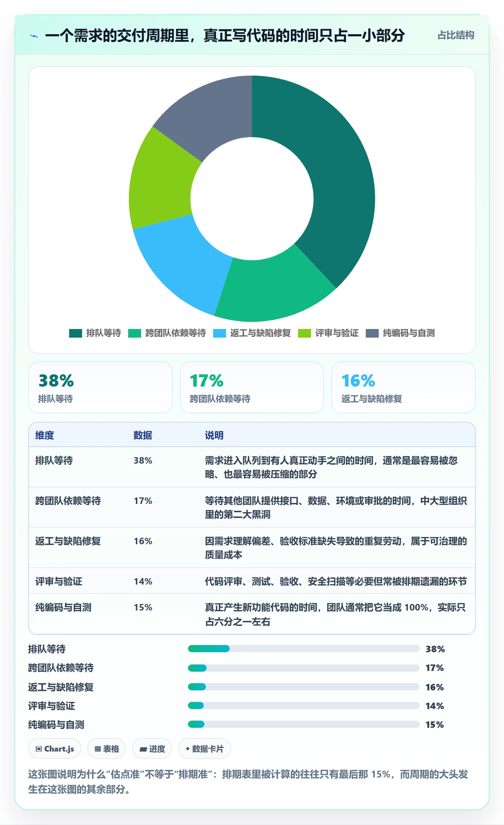This screenshot has height=825, width=504.
Task: Click the 说明 column header
Action: [x=214, y=435]
